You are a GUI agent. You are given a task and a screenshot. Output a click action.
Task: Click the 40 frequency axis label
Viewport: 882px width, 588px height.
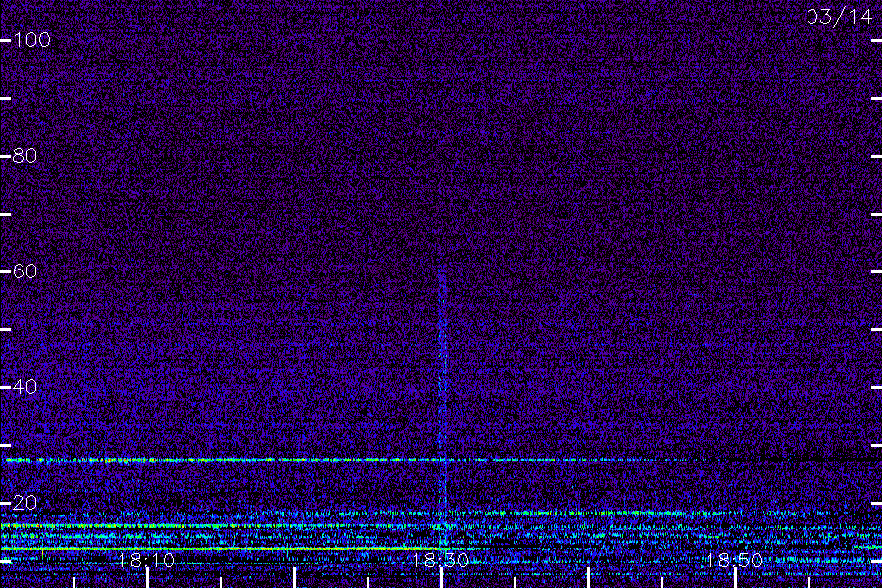[24, 387]
